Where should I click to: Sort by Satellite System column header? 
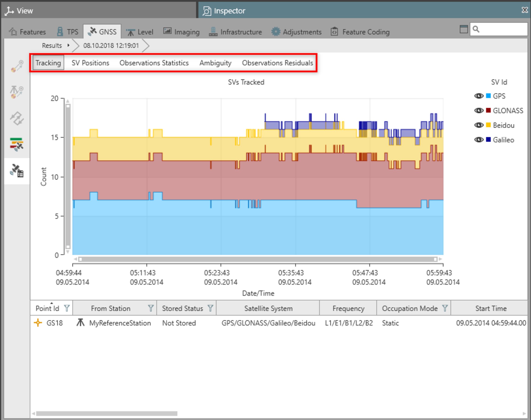tap(268, 308)
